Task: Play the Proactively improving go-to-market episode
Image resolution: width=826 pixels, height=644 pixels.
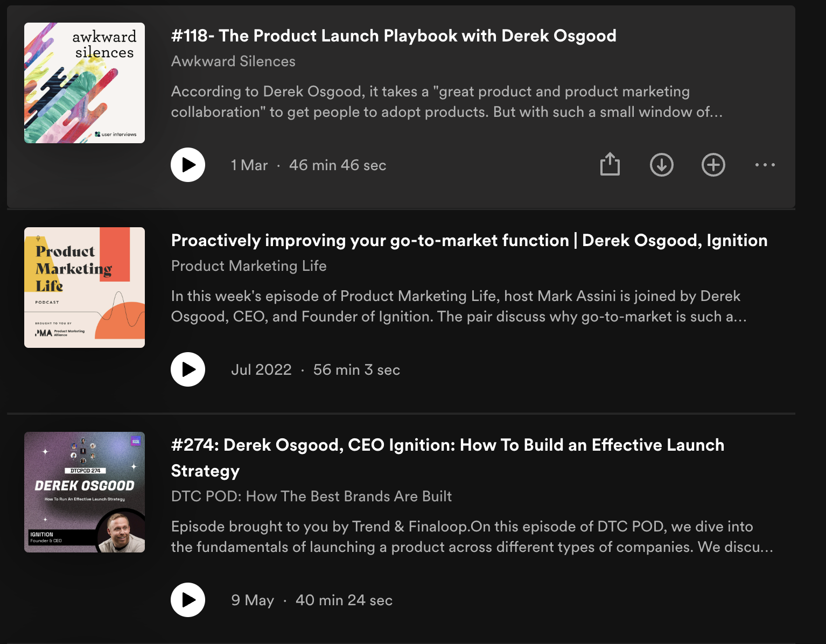Action: pyautogui.click(x=188, y=369)
